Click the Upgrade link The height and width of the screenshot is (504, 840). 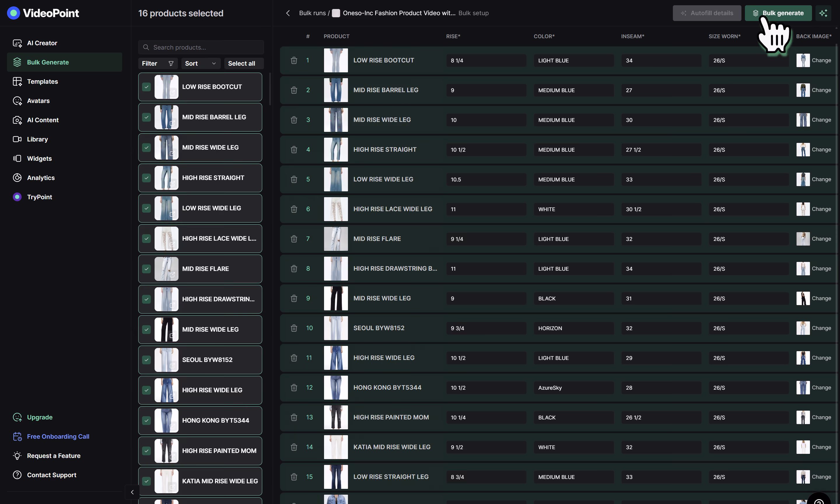coord(40,417)
